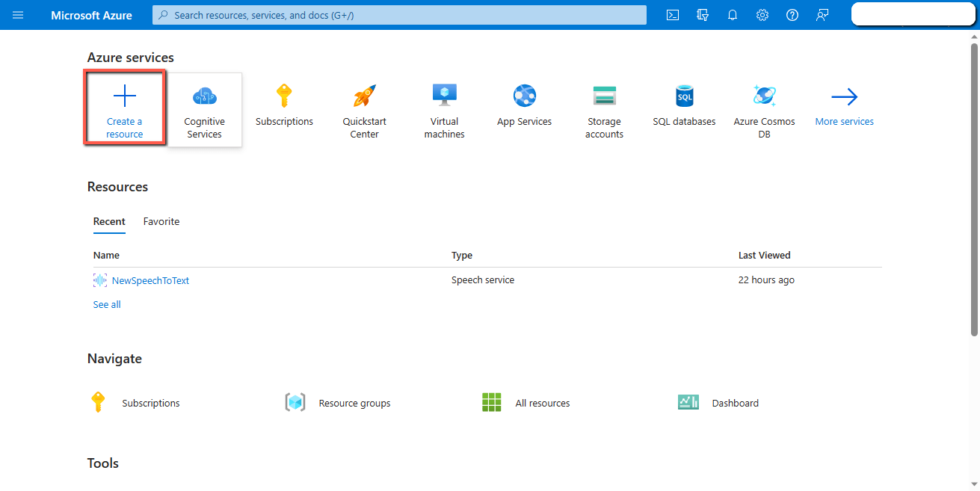
Task: Click the All resources link text
Action: (x=543, y=403)
